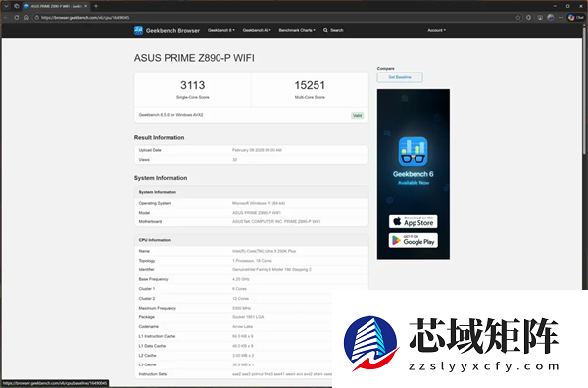Click the Motherboard value text
This screenshot has height=388, width=588.
coord(276,222)
